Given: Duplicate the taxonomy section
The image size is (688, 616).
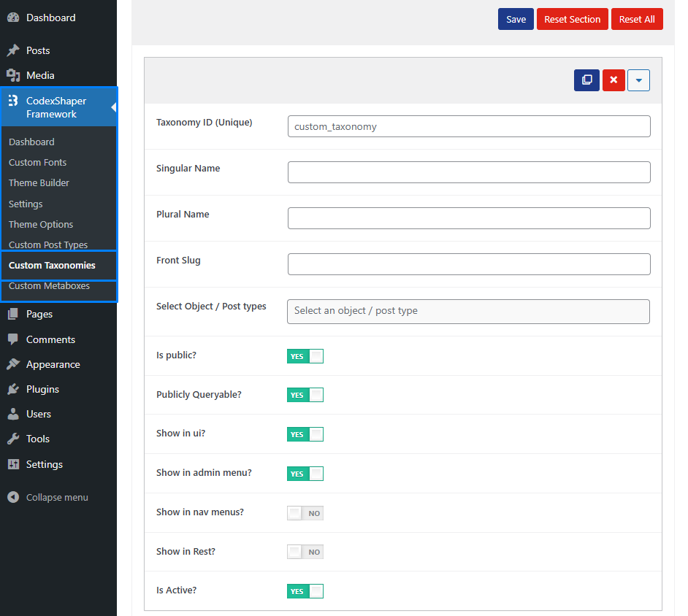Looking at the screenshot, I should [x=586, y=80].
